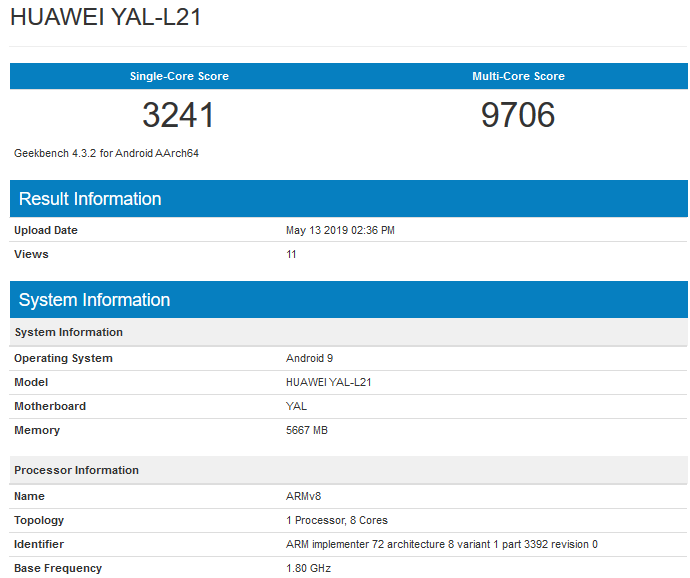
Task: Click the Memory label
Action: point(37,430)
